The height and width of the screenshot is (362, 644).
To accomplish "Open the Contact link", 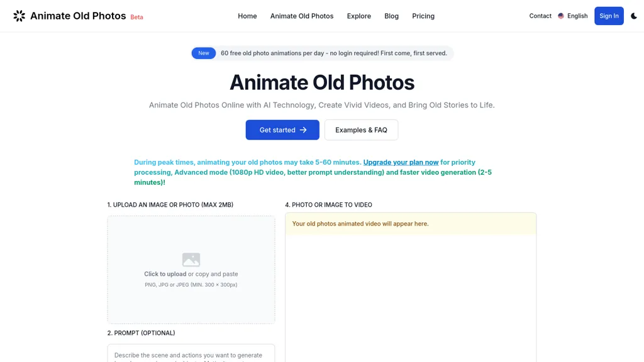I will 540,16.
